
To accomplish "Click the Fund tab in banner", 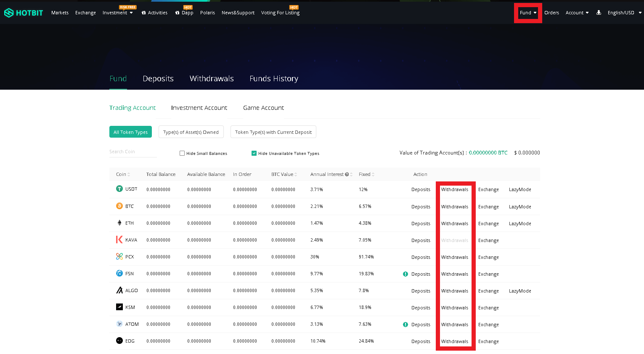I will pyautogui.click(x=118, y=79).
